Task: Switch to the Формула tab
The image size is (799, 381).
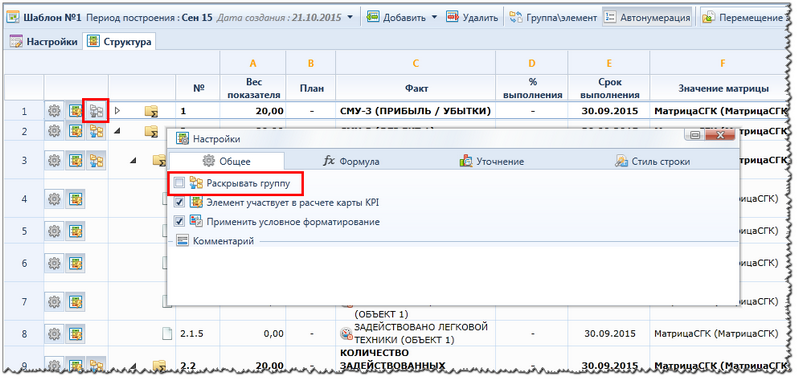Action: click(x=352, y=161)
